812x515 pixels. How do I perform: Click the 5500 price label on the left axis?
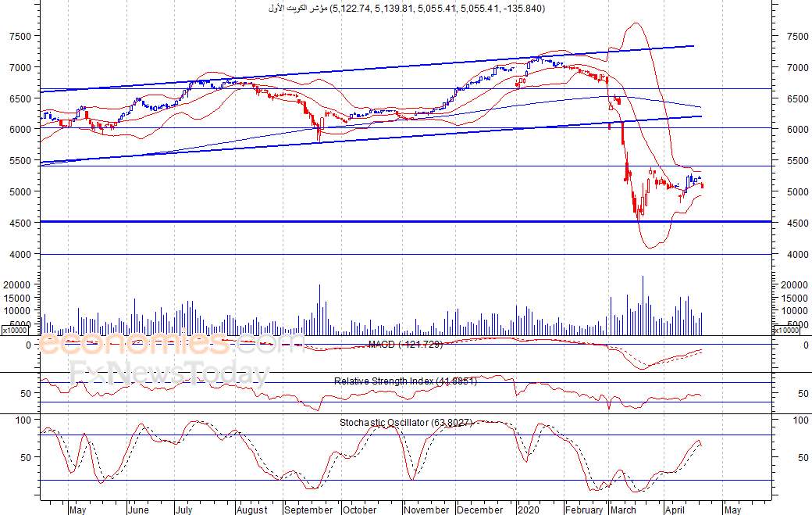pyautogui.click(x=20, y=161)
